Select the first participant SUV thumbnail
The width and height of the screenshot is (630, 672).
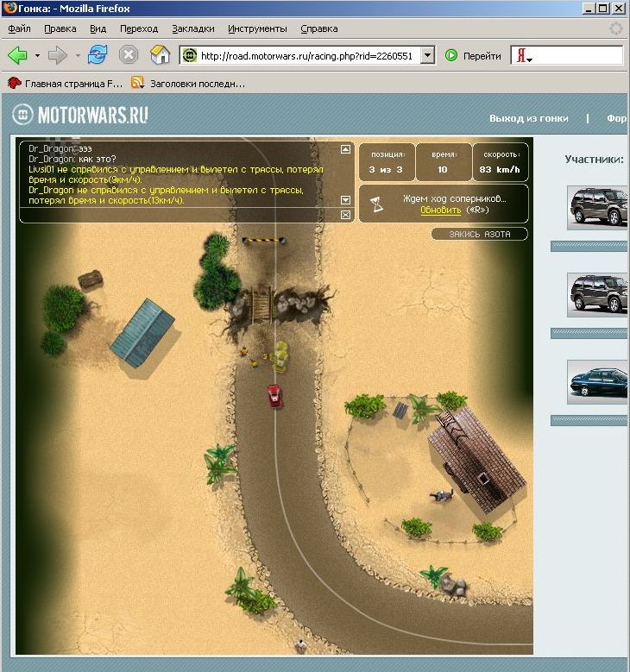(x=597, y=208)
